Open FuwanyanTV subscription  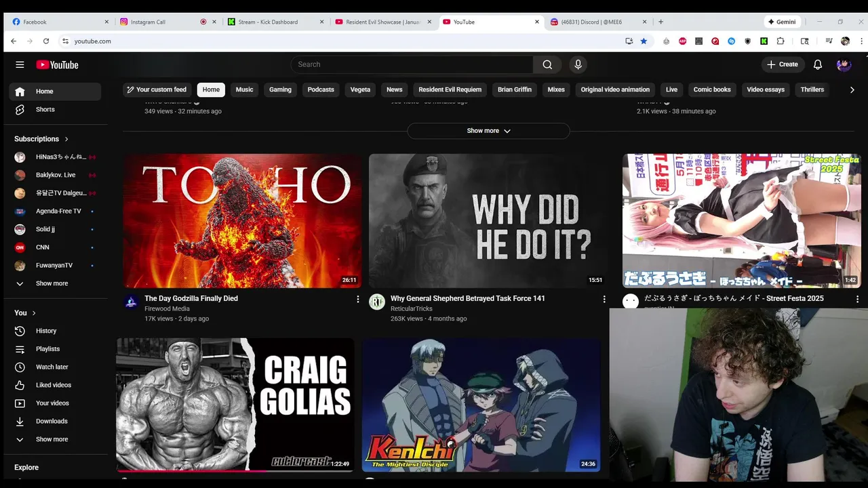pyautogui.click(x=55, y=265)
